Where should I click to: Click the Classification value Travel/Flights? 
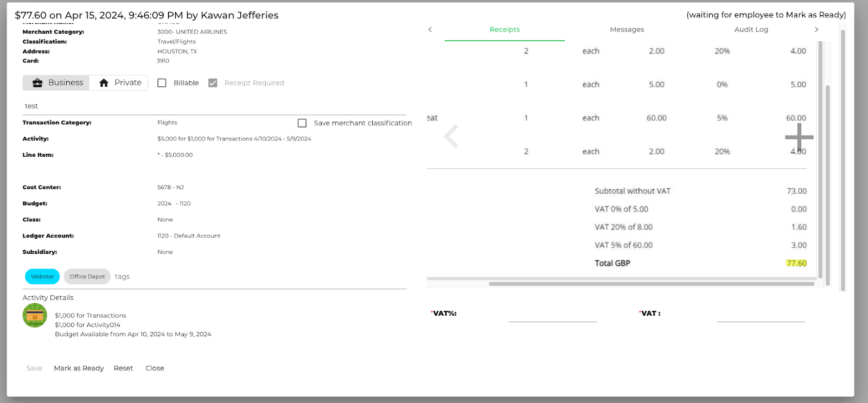pos(176,42)
